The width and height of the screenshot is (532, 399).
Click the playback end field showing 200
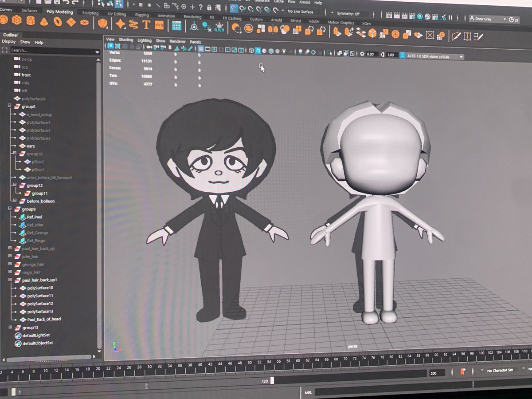pos(437,373)
